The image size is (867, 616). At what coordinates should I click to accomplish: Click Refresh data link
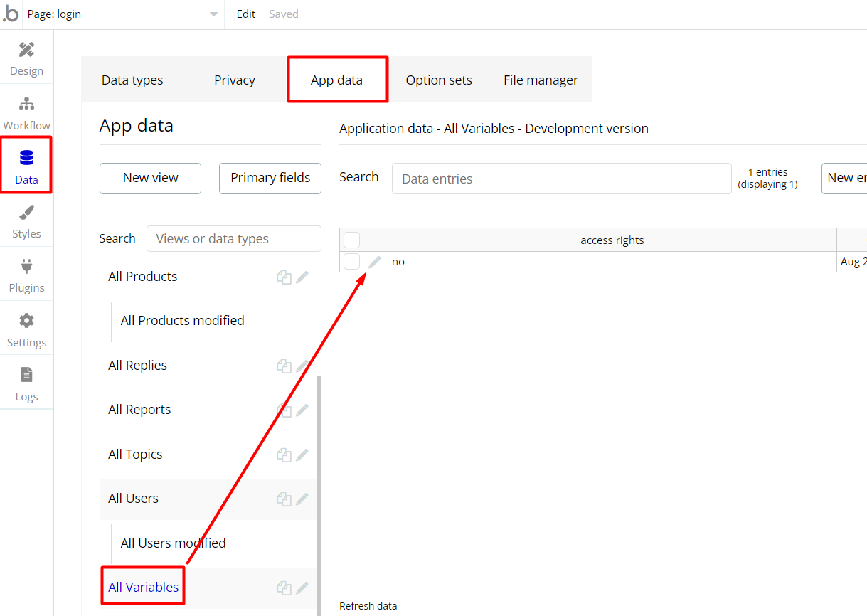point(368,606)
